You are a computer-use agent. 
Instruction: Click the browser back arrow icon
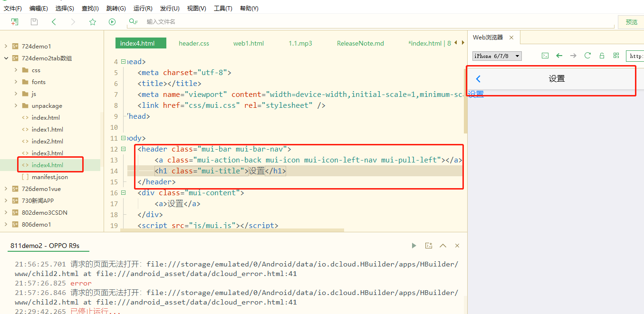click(x=559, y=56)
